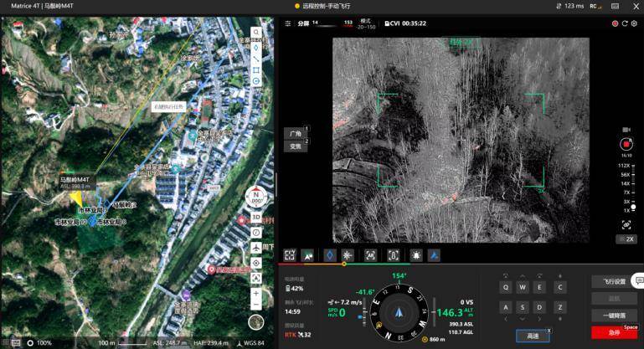Toggle the picture landscape overlay icon

[307, 255]
